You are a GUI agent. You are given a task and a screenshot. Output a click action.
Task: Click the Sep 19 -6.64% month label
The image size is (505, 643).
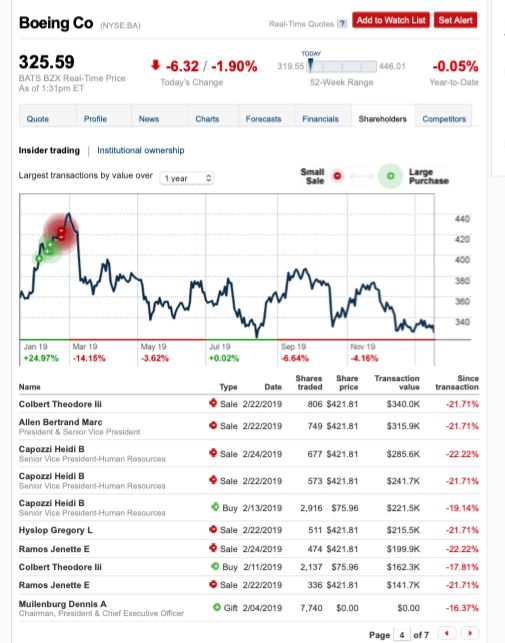tap(295, 353)
